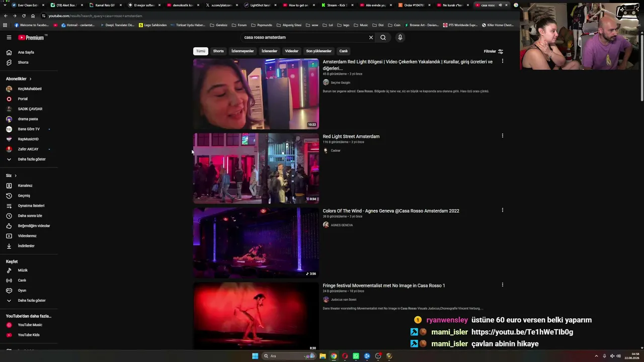Open İndirilenler downloads

point(26,246)
